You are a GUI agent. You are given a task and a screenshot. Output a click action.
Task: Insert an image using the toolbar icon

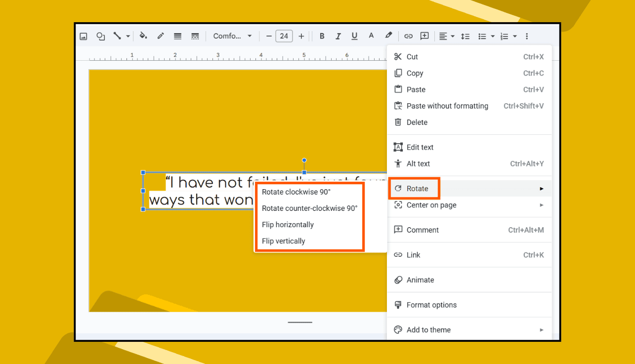point(83,36)
